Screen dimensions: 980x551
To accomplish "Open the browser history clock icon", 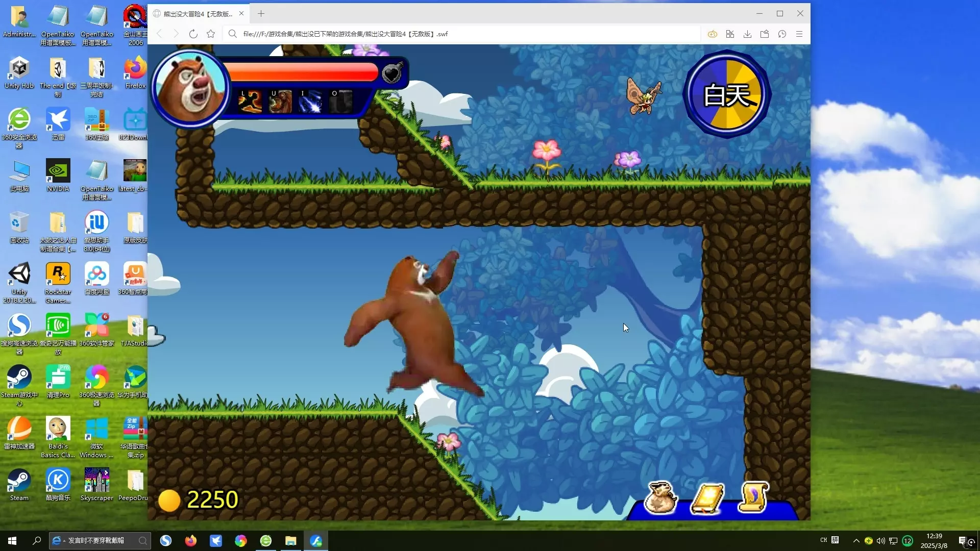I will tap(782, 34).
